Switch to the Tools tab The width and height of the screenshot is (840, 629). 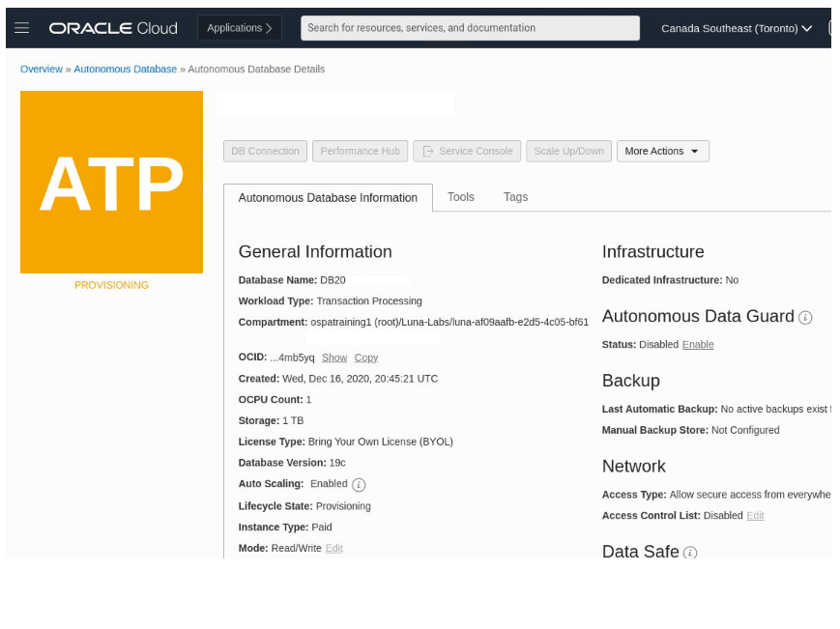(461, 197)
